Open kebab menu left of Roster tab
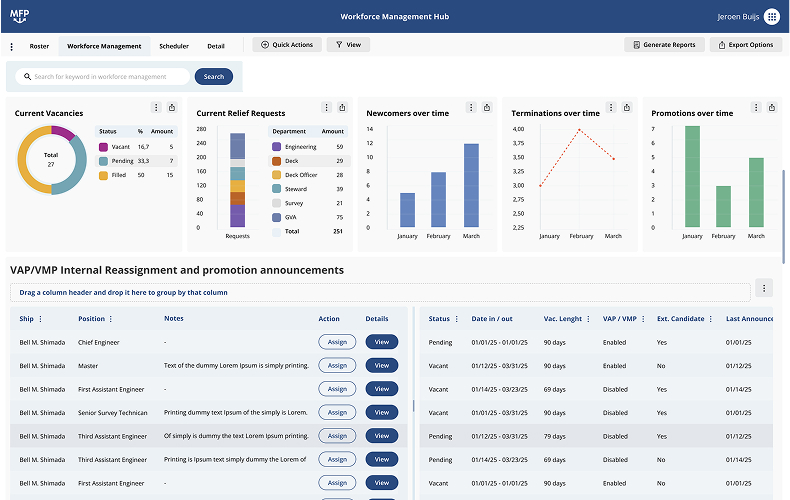Image resolution: width=790 pixels, height=500 pixels. pyautogui.click(x=12, y=46)
